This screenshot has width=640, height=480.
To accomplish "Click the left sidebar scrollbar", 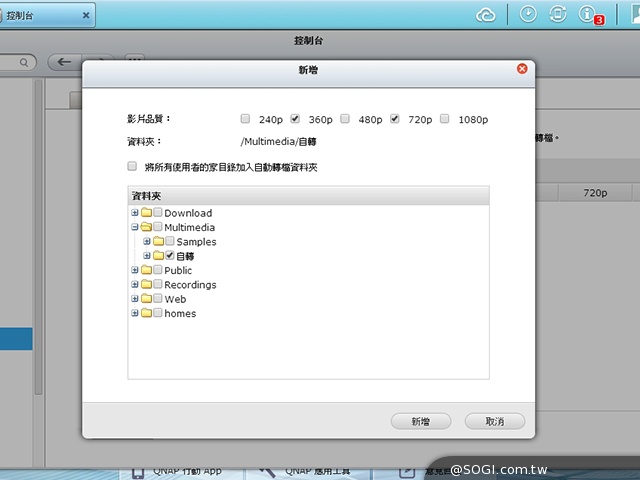I will pos(38,237).
